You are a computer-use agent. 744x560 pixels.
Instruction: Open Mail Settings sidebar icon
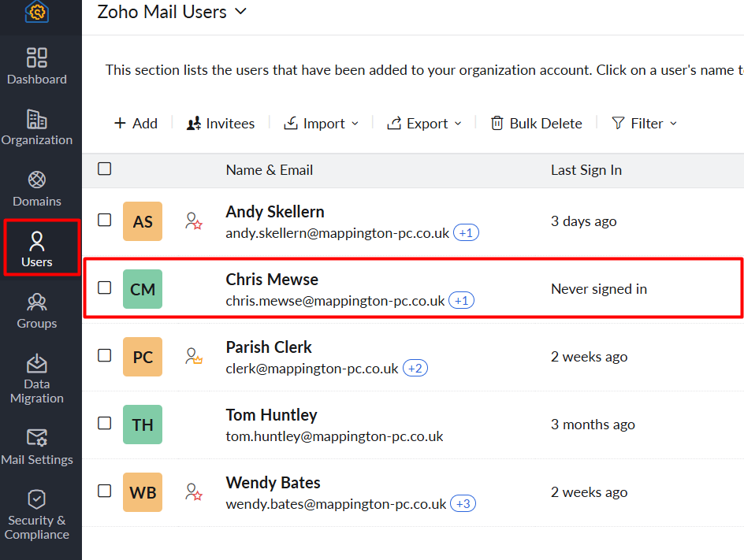[x=37, y=438]
